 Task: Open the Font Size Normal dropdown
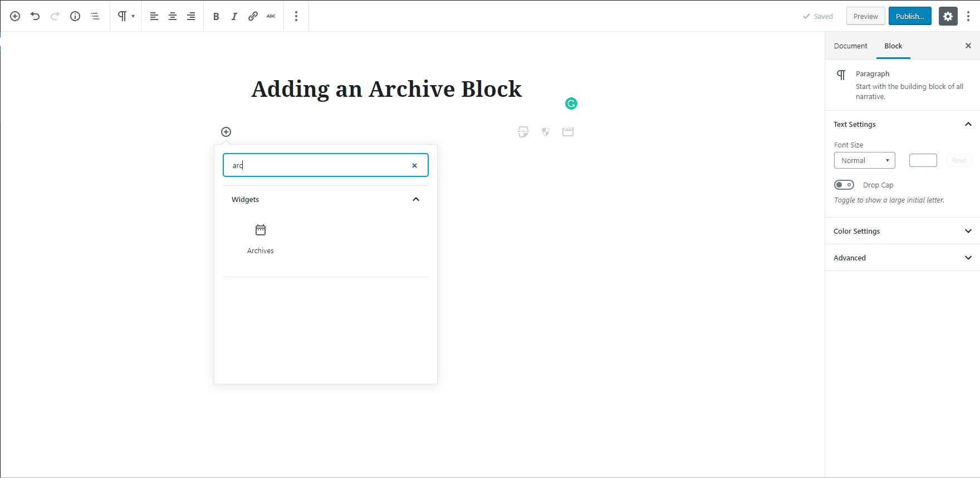(864, 160)
